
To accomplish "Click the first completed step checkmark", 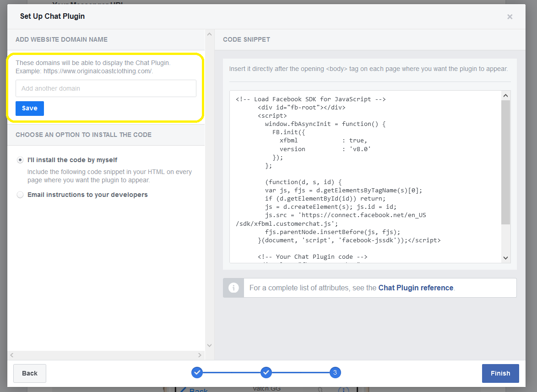I will pyautogui.click(x=197, y=372).
